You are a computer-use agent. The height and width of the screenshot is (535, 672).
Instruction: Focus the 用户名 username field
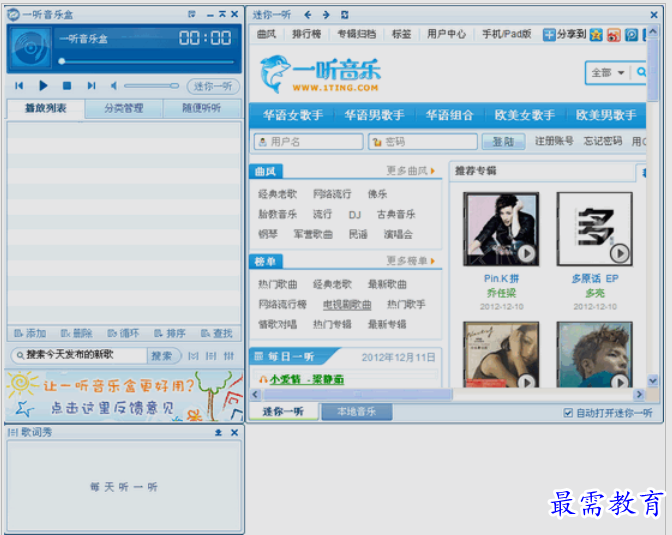coord(309,141)
